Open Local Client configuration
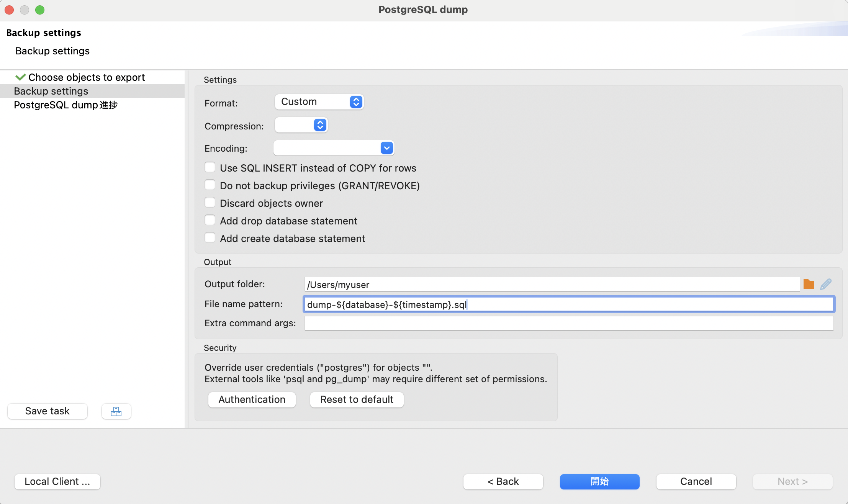 coord(57,481)
